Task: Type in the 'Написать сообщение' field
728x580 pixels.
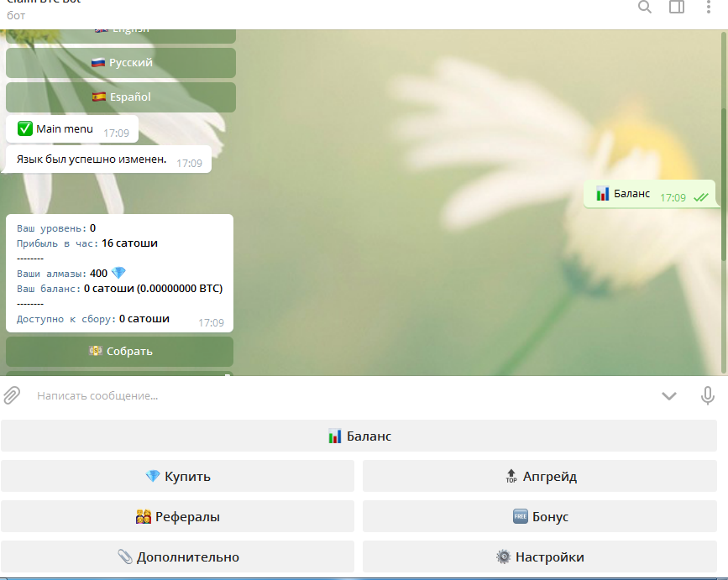Action: tap(336, 395)
